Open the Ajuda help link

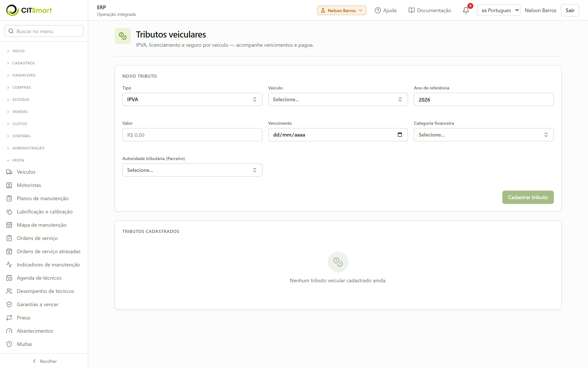point(385,10)
